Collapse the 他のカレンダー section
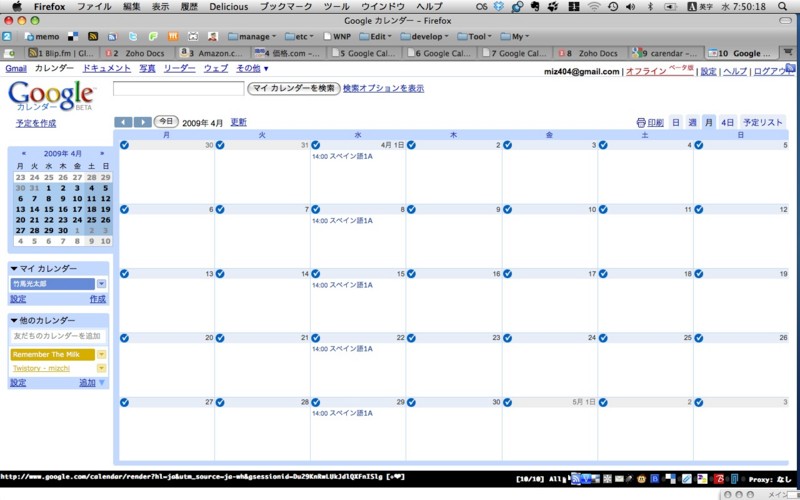Viewport: 800px width, 500px height. point(14,320)
